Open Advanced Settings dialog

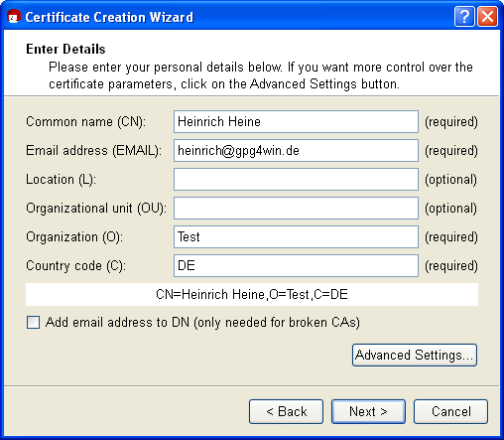click(x=415, y=356)
